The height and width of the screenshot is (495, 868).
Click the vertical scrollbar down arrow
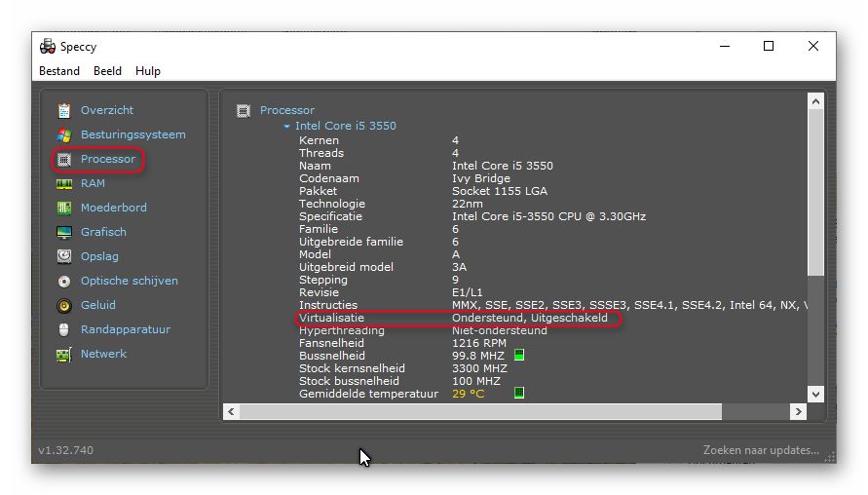point(815,395)
